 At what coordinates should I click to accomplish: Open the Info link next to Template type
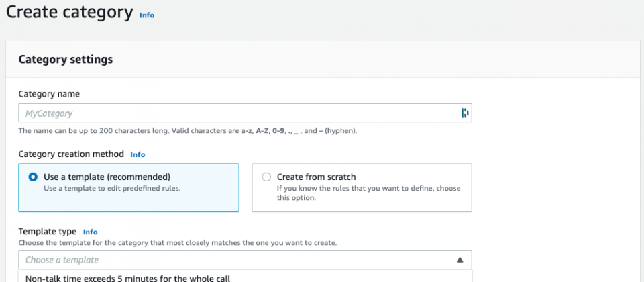coord(91,232)
